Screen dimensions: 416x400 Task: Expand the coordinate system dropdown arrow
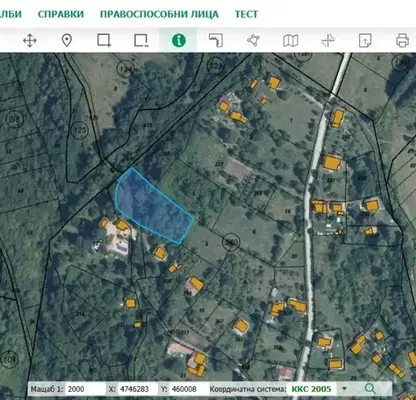[344, 389]
